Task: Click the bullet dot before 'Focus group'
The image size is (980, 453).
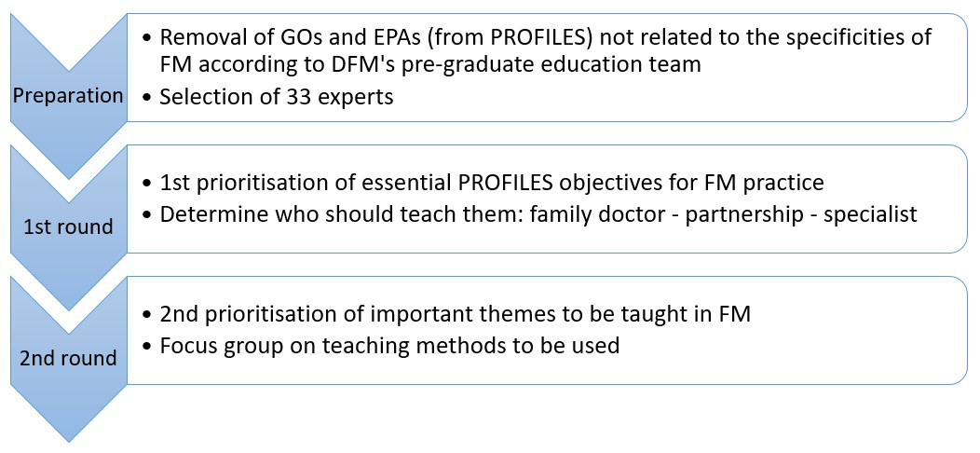Action: (x=149, y=347)
